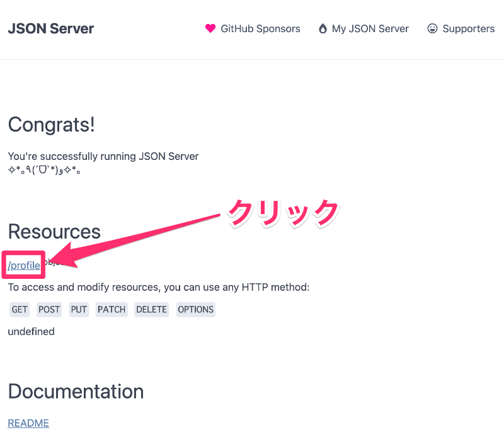Open the README documentation link

click(x=28, y=423)
